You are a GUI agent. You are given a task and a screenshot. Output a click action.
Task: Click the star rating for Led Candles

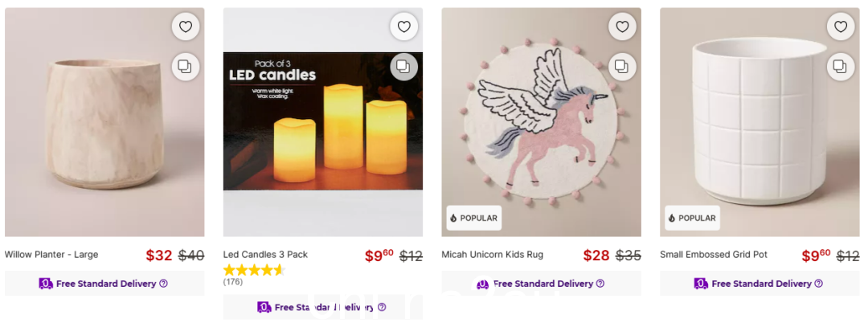click(x=254, y=271)
